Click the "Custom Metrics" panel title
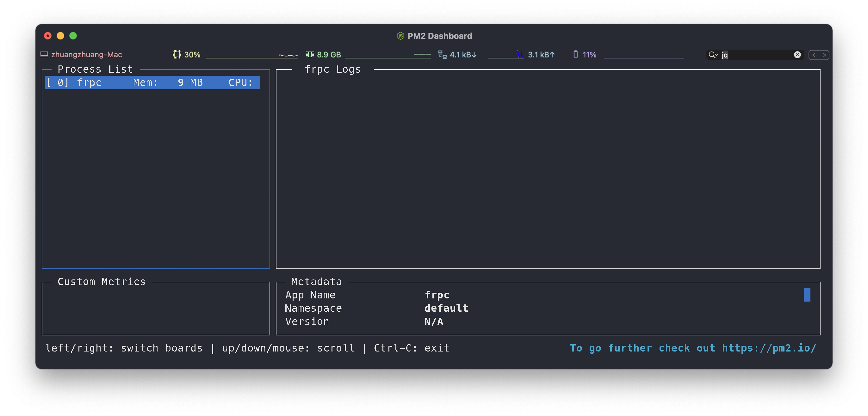Screen dimensions: 868x416 (102, 282)
